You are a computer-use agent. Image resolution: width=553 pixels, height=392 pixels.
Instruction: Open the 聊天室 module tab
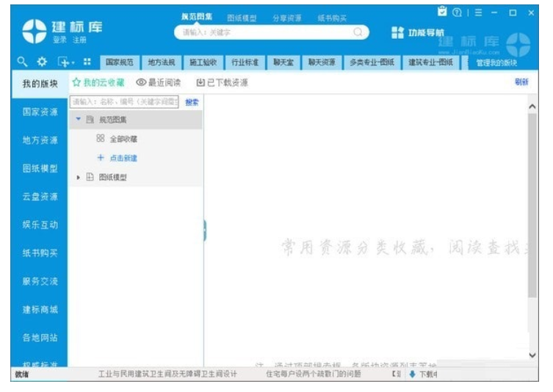click(x=283, y=62)
